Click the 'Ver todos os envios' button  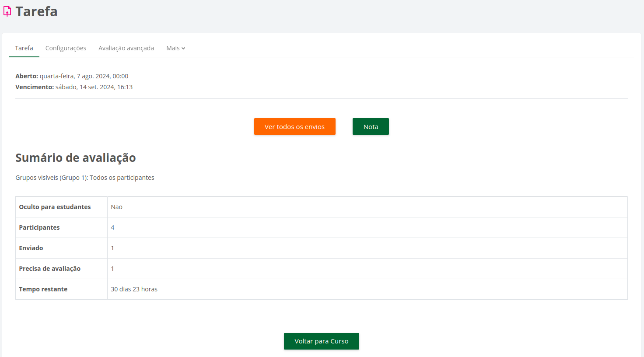(294, 126)
